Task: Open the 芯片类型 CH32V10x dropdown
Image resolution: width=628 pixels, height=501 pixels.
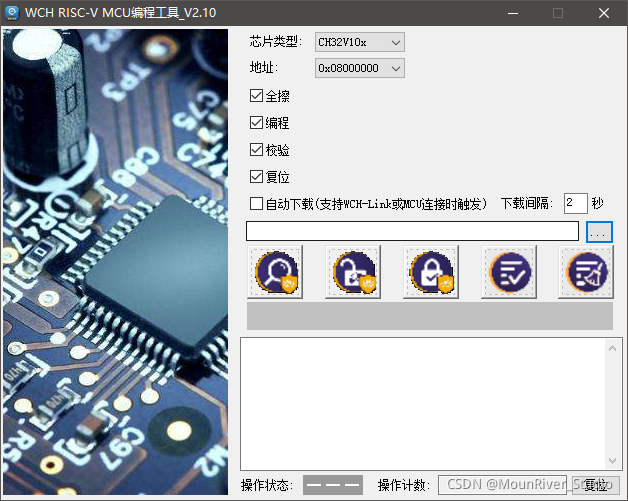Action: 360,42
